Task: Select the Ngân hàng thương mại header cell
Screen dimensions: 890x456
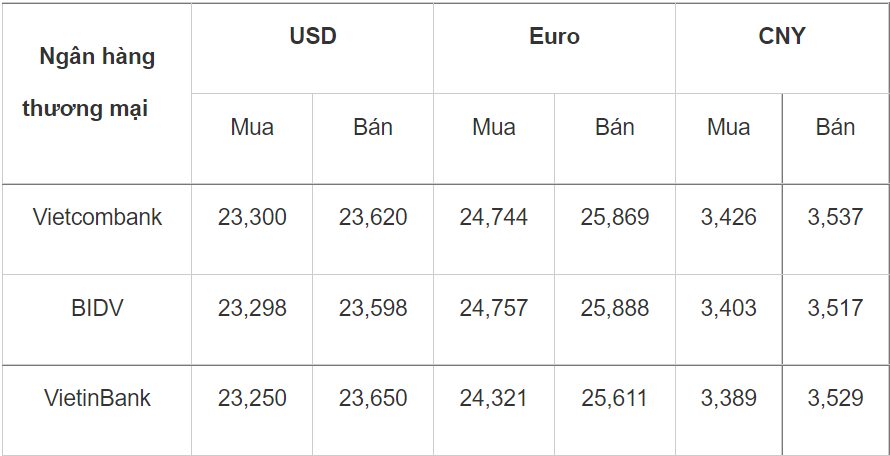Action: click(97, 83)
